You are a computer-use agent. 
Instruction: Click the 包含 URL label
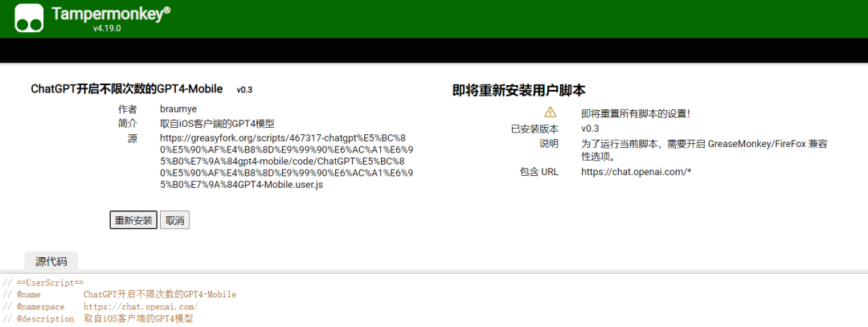(539, 171)
